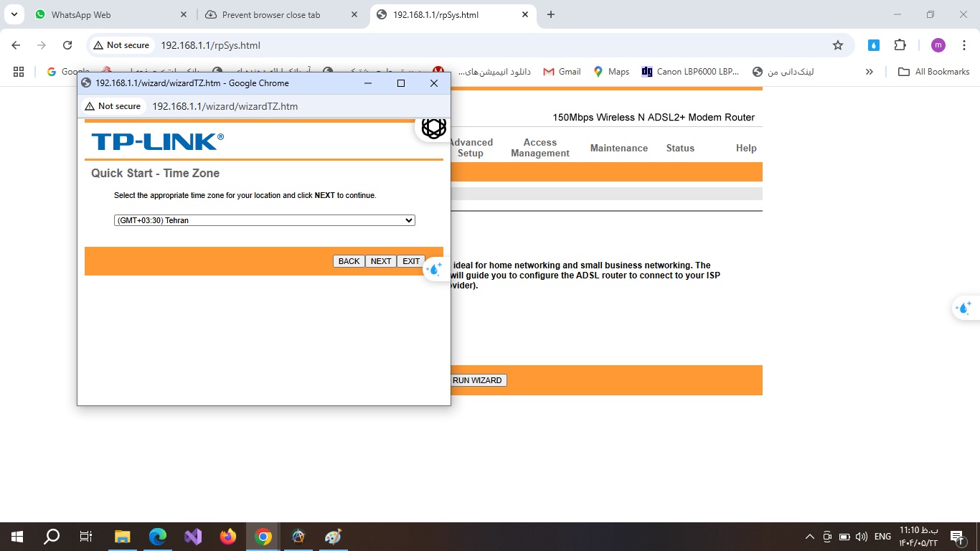Expand the Tehran time zone dropdown
The height and width of the screenshot is (551, 980).
coord(264,220)
